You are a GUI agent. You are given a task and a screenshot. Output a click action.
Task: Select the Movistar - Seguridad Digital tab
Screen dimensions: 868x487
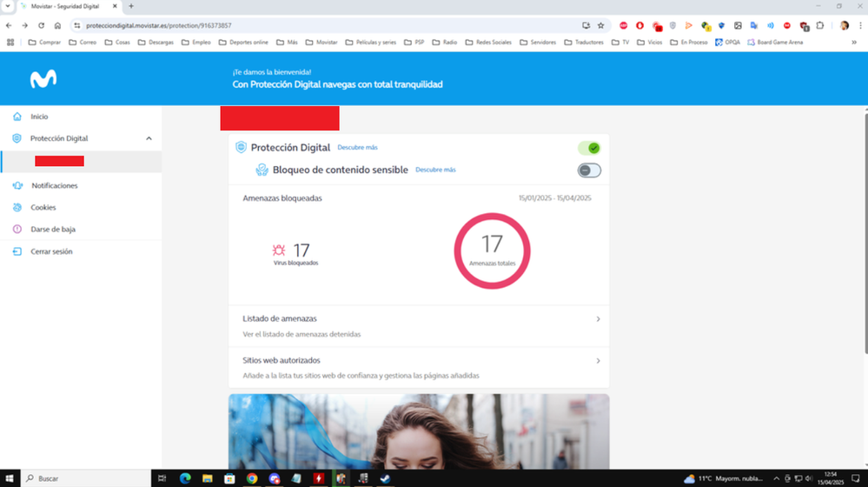tap(65, 6)
